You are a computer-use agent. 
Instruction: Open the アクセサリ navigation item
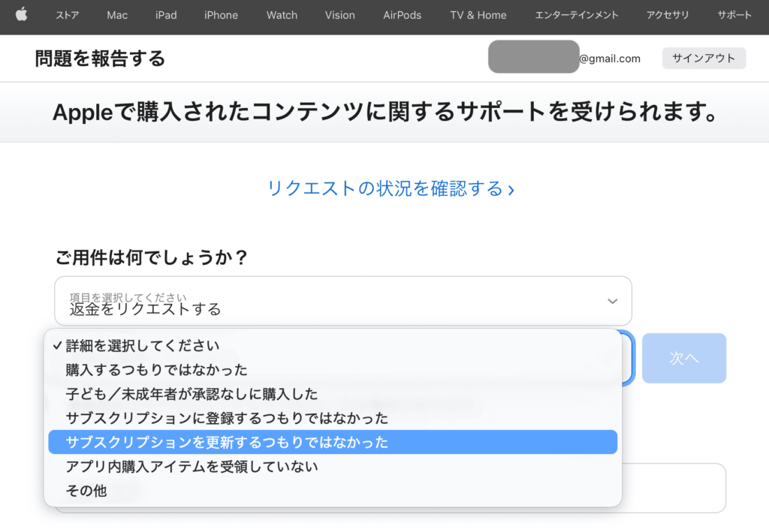click(668, 15)
